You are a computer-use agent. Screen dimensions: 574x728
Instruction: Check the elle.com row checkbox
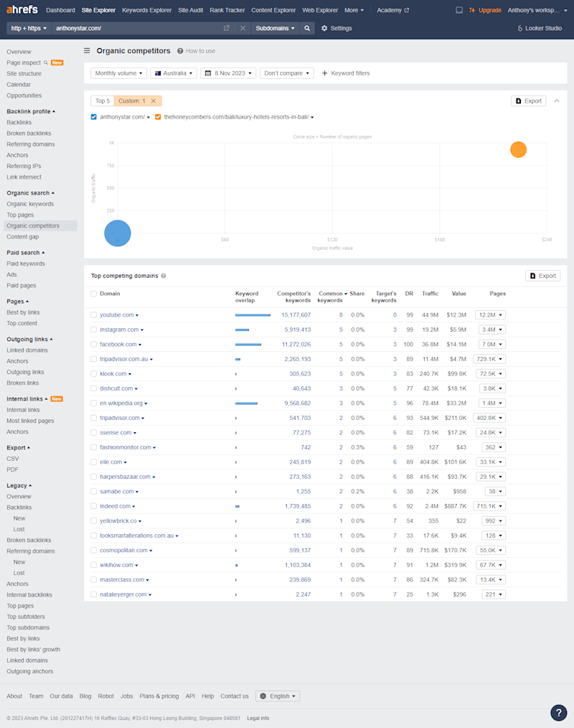94,462
